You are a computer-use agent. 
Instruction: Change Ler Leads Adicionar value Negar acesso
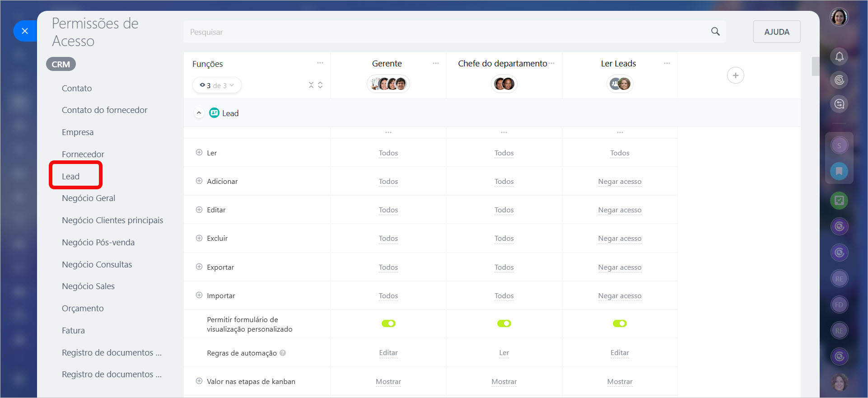[x=620, y=182]
